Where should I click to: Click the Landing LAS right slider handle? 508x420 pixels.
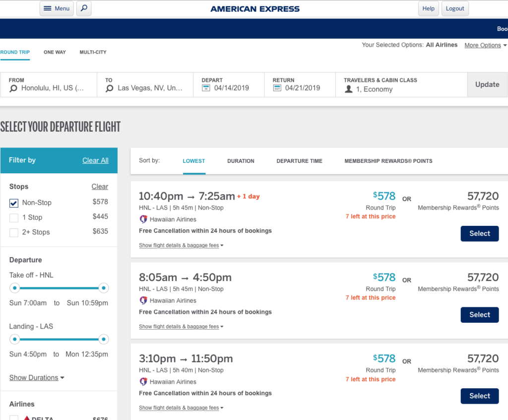(x=104, y=339)
